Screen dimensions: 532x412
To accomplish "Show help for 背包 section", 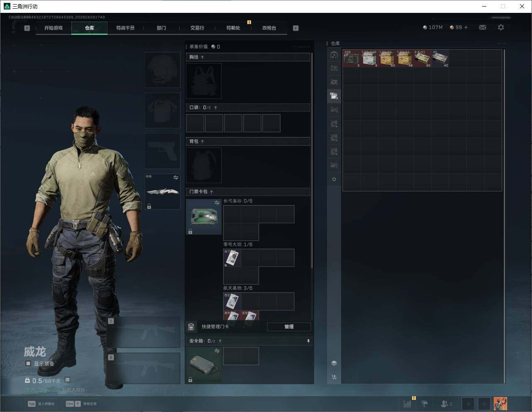I will tap(203, 142).
